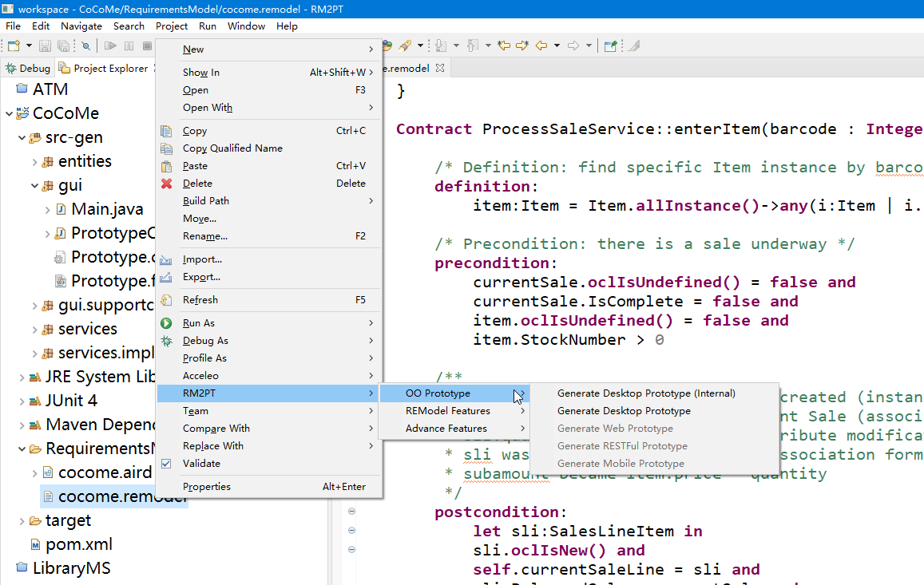This screenshot has height=585, width=924.
Task: Open the Window menu
Action: coord(246,26)
